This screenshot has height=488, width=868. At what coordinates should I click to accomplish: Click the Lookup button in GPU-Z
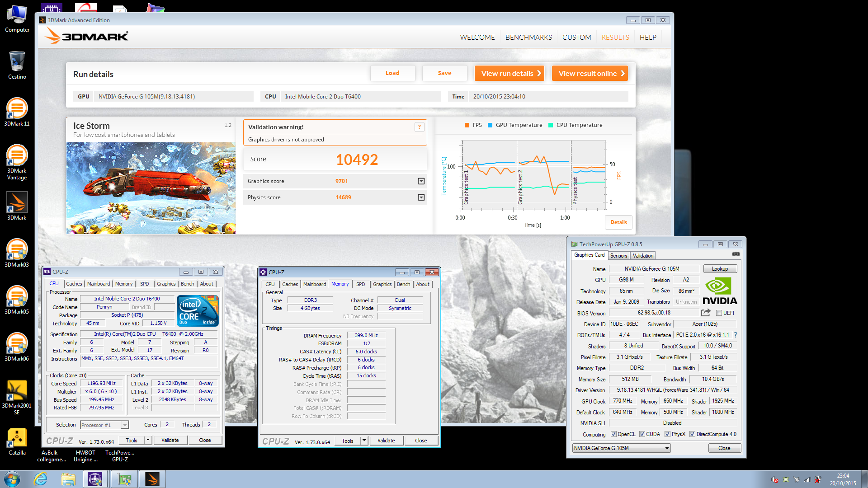coord(720,269)
